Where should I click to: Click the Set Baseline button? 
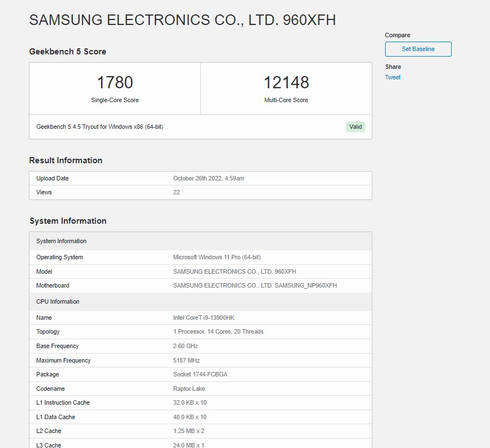click(418, 49)
